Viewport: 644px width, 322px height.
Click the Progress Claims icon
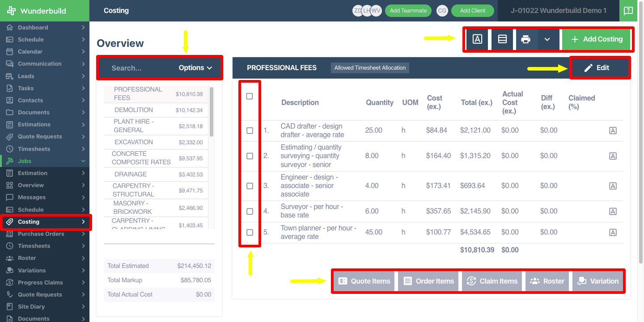click(9, 283)
